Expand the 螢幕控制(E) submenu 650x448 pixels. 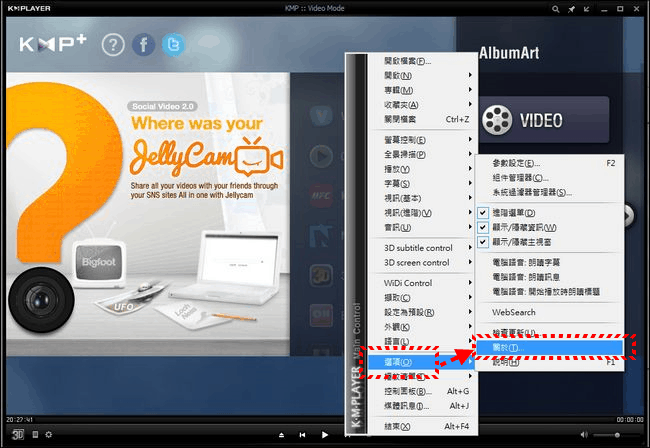click(x=423, y=140)
